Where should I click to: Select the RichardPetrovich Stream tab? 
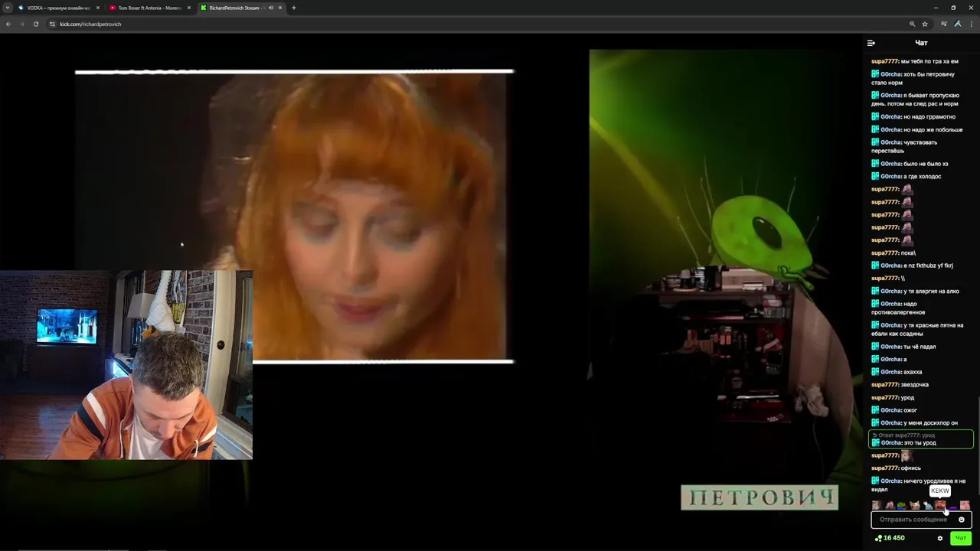pos(240,8)
